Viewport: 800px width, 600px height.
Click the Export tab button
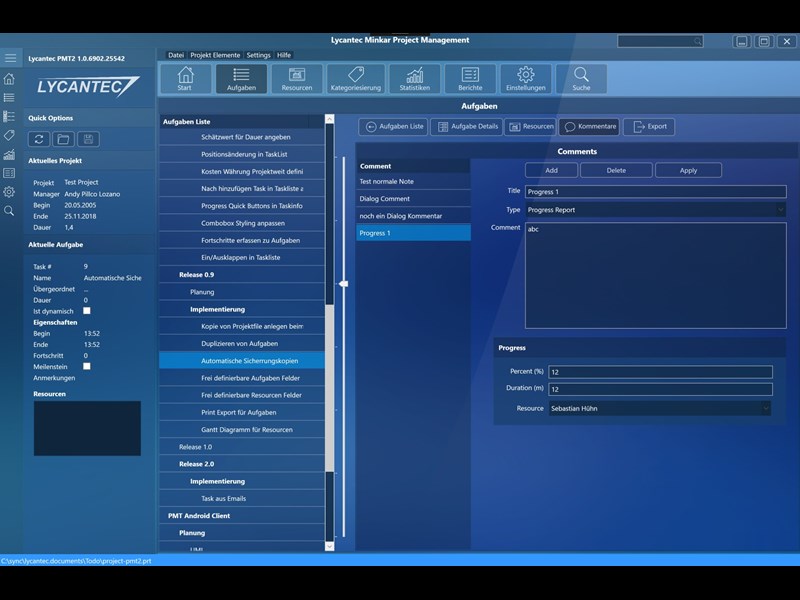pos(649,127)
